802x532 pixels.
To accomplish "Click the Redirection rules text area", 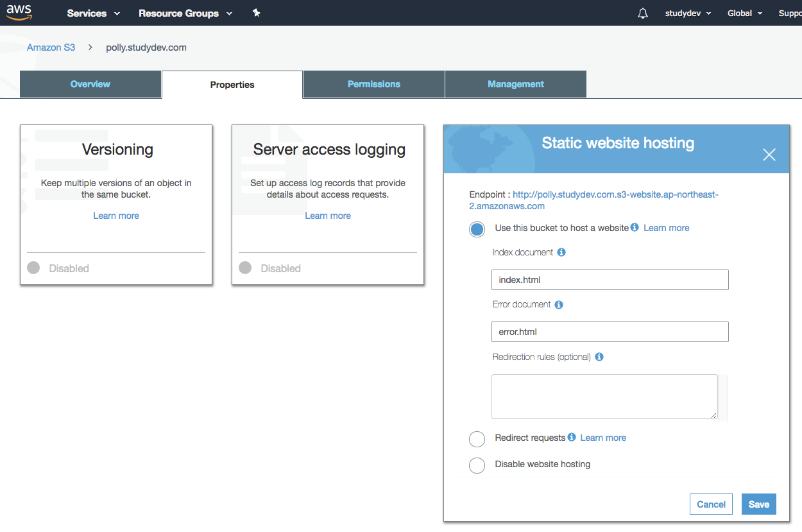I will click(604, 397).
